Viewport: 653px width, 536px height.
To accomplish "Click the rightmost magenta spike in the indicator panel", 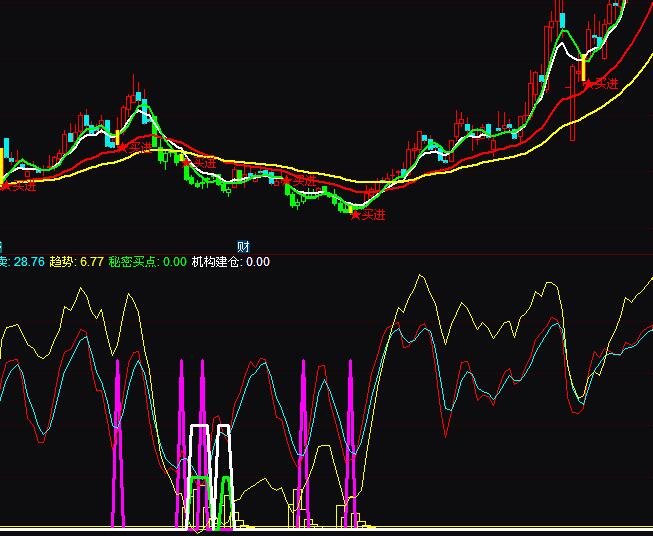I will (350, 440).
